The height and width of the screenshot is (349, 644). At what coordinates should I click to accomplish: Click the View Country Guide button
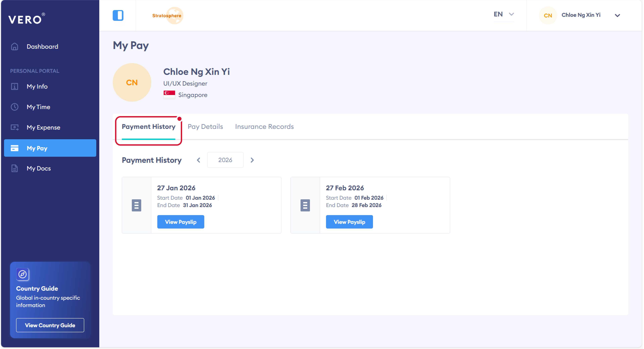pyautogui.click(x=50, y=325)
